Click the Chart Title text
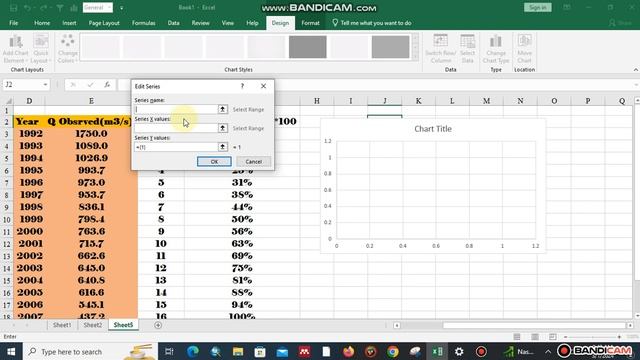The image size is (640, 360). (x=433, y=129)
